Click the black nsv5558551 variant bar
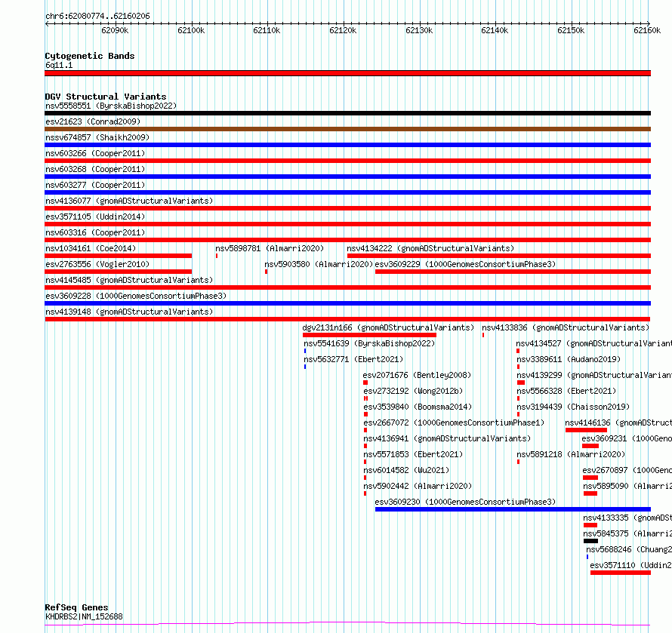The height and width of the screenshot is (633, 672). tap(347, 113)
